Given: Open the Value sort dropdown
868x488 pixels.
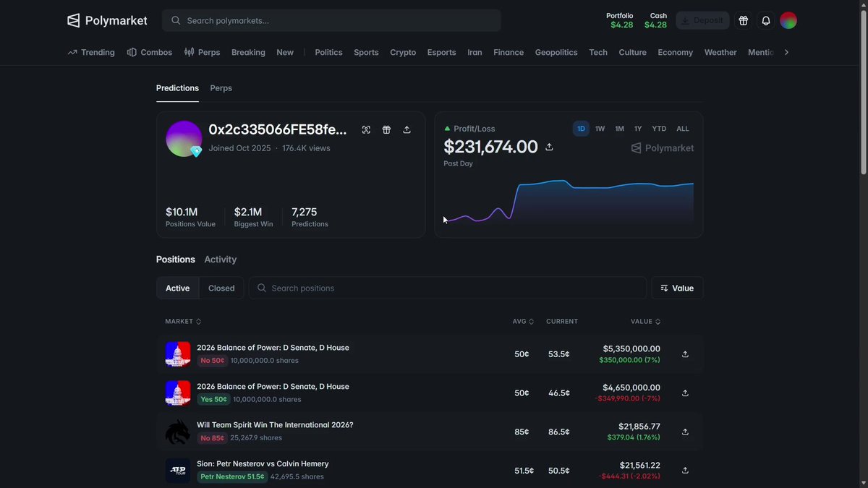Looking at the screenshot, I should point(677,288).
